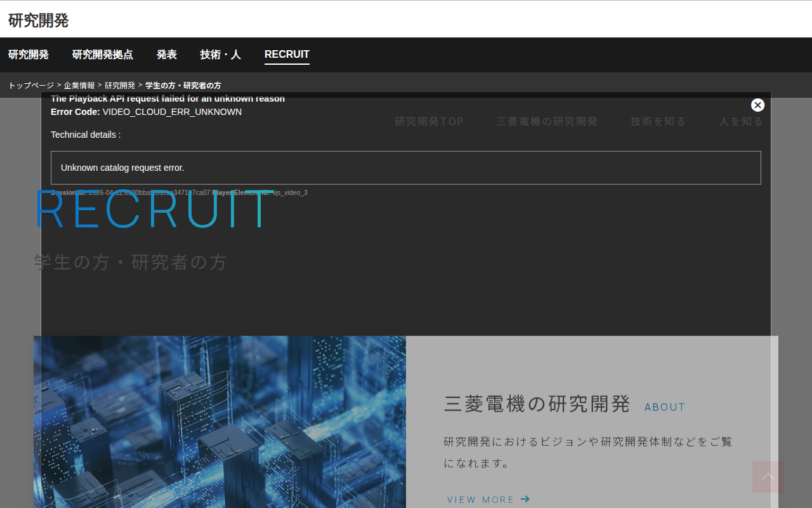Go to 研究開発 in the breadcrumb
The height and width of the screenshot is (508, 812).
pyautogui.click(x=120, y=85)
